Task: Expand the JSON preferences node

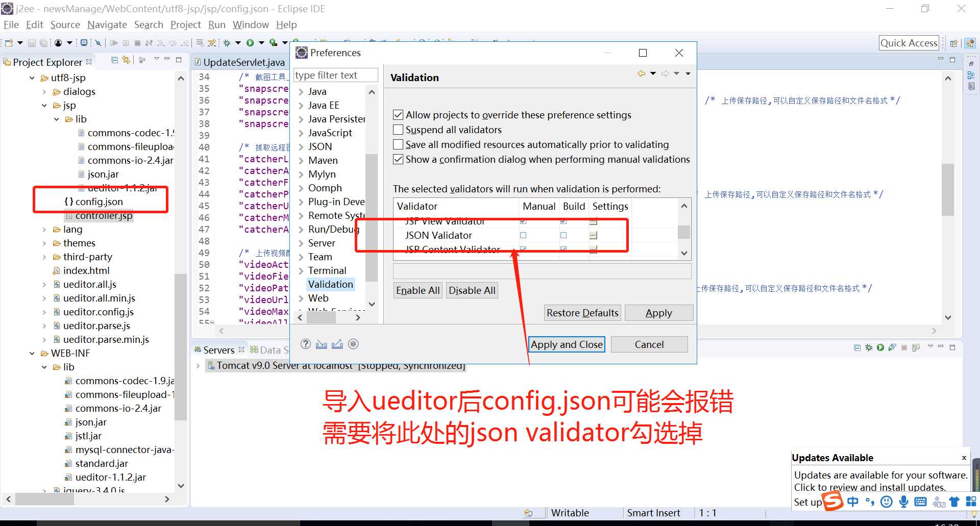Action: [301, 147]
